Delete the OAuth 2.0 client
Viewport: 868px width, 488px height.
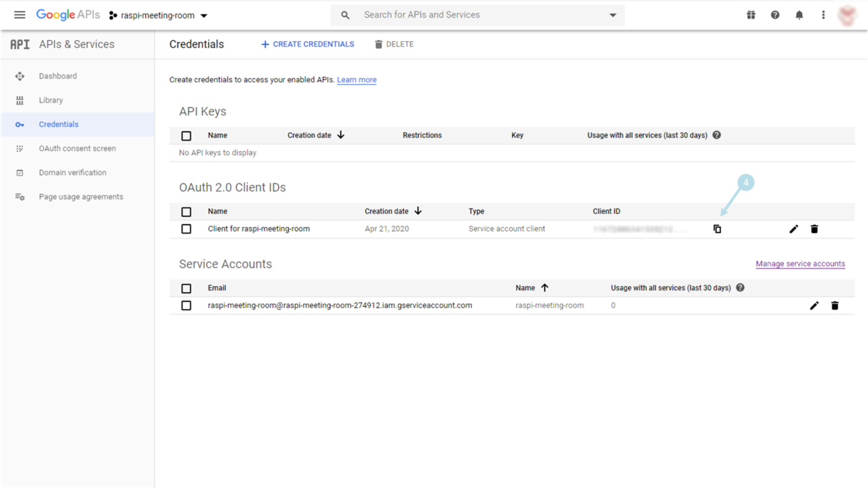click(814, 228)
